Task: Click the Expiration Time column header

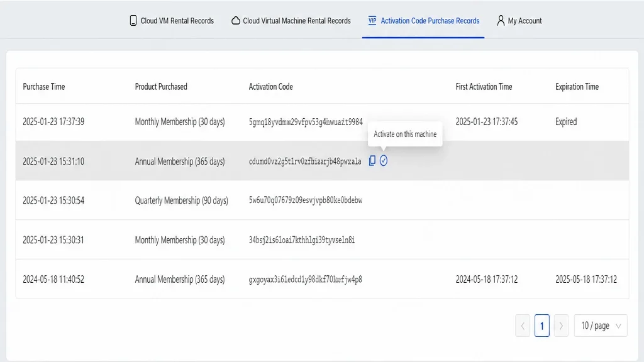Action: 577,87
